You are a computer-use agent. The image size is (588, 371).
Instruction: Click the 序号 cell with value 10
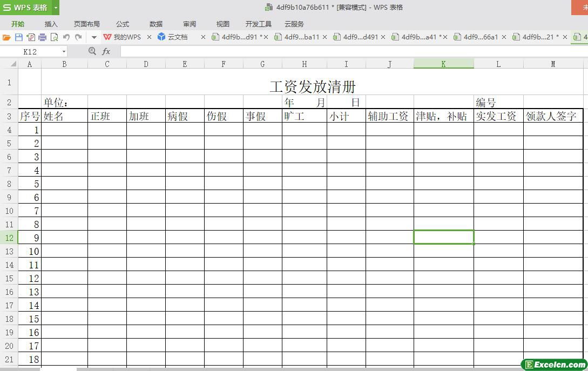(x=30, y=251)
